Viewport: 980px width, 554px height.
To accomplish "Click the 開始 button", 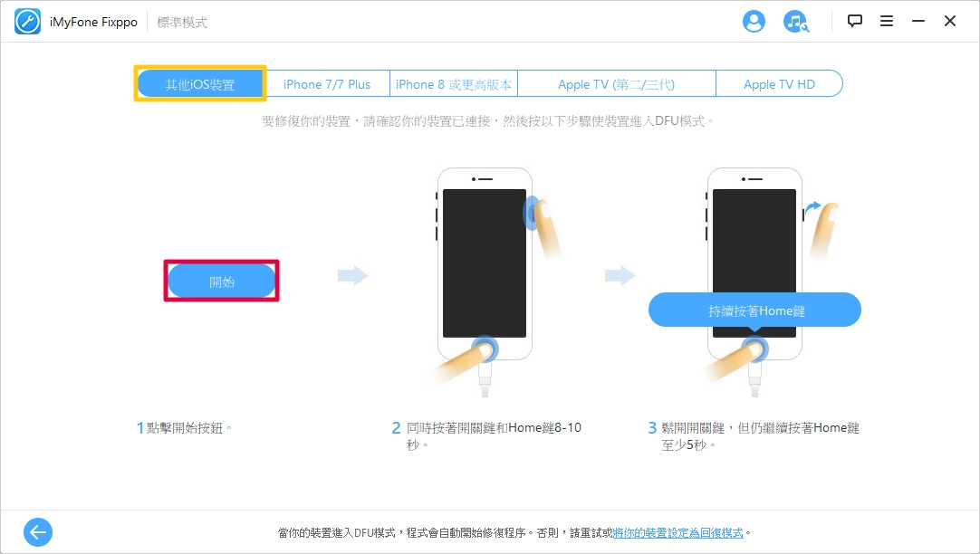I will pyautogui.click(x=222, y=281).
